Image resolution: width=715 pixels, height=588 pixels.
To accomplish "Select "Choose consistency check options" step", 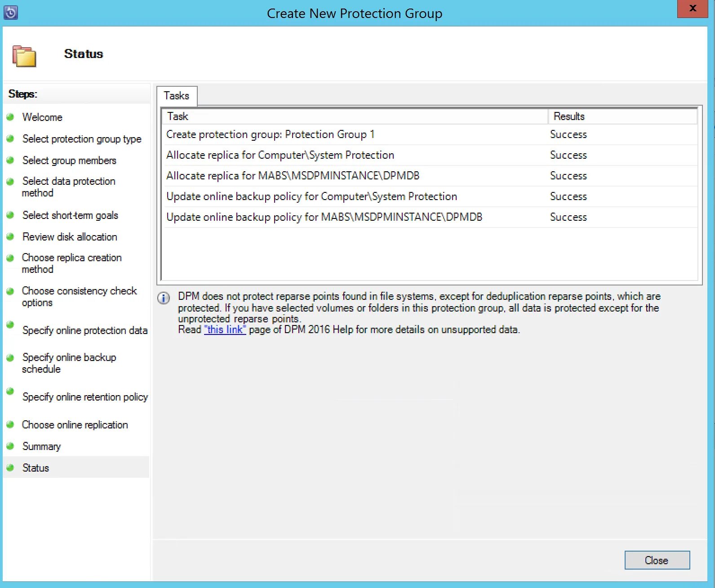I will [80, 297].
